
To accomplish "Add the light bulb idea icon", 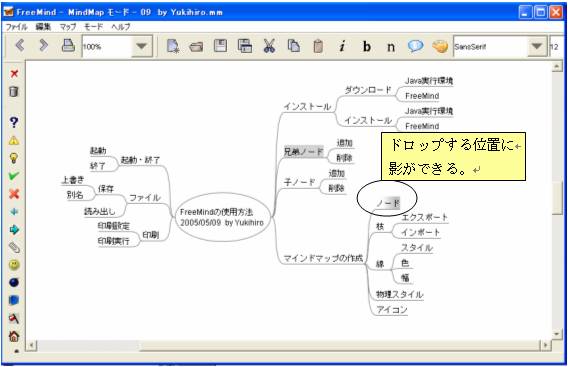I will 14,158.
